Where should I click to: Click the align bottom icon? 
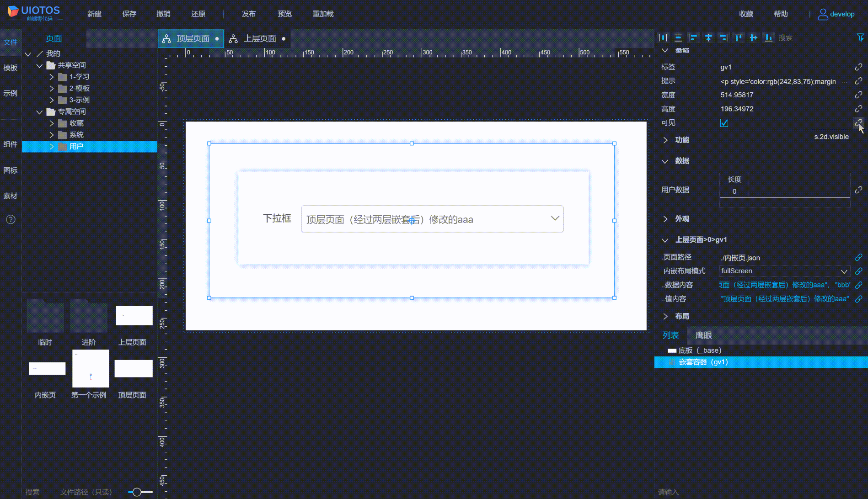(769, 37)
